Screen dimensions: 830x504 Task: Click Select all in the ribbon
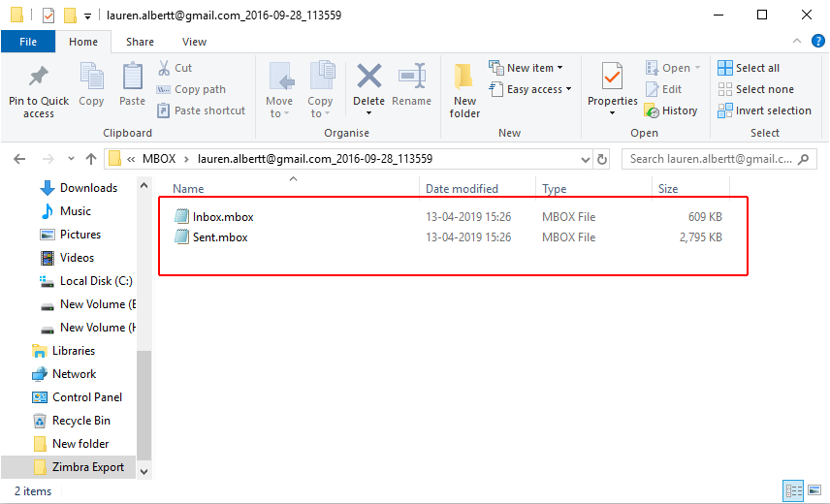(x=749, y=68)
